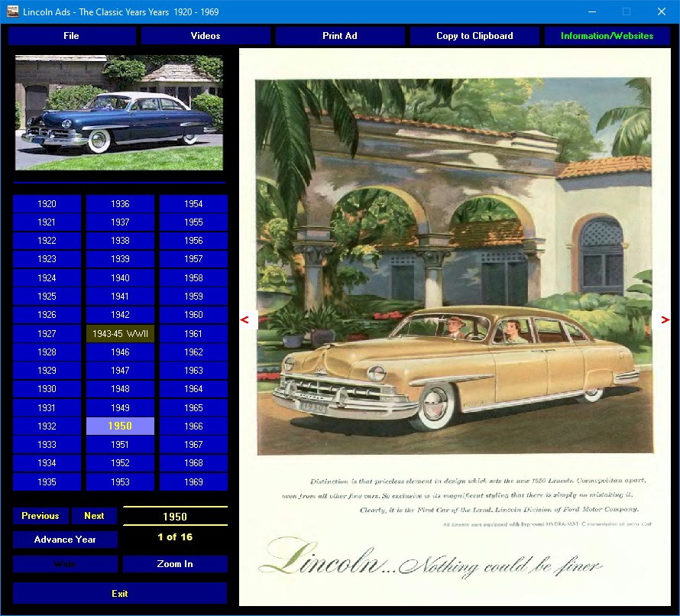
Task: Go to 1968 ads
Action: pos(193,463)
